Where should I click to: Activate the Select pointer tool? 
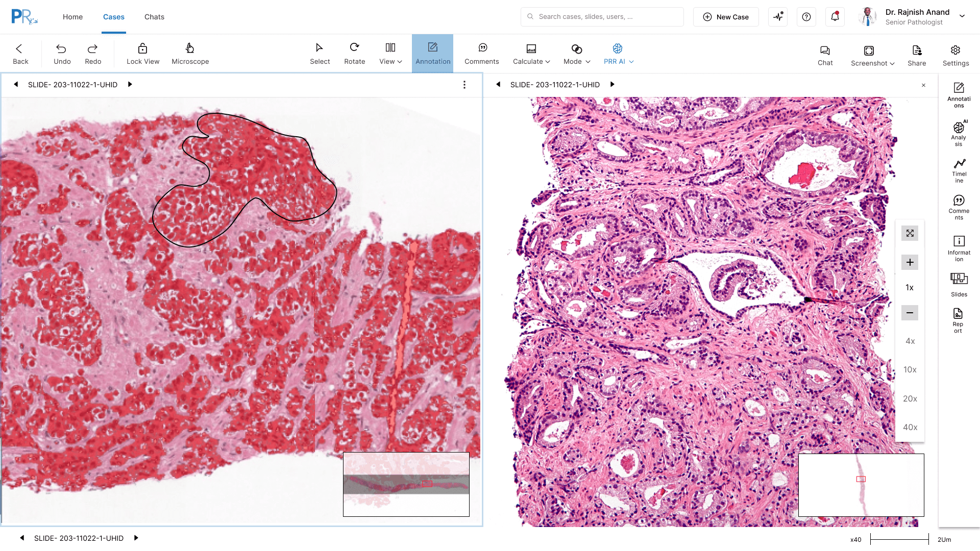coord(320,54)
